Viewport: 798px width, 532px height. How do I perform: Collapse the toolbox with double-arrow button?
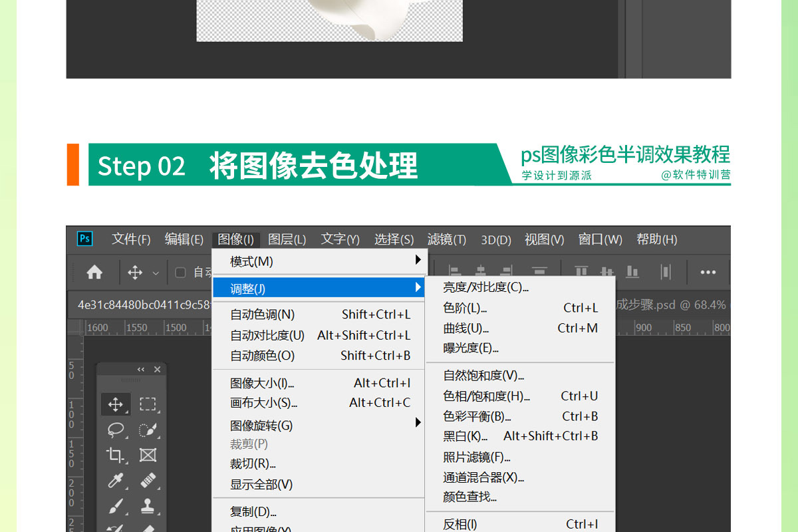pos(141,370)
